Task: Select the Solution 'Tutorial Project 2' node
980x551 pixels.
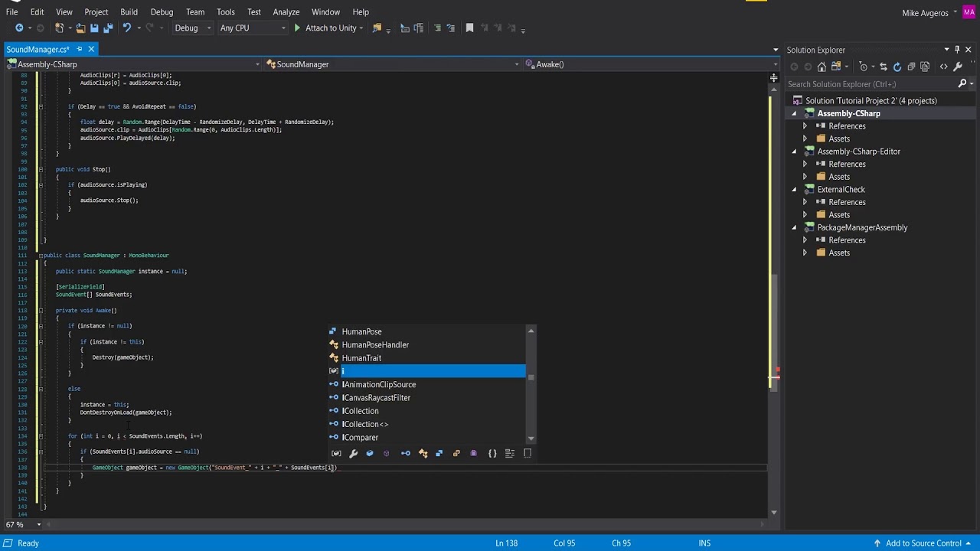Action: pos(871,100)
